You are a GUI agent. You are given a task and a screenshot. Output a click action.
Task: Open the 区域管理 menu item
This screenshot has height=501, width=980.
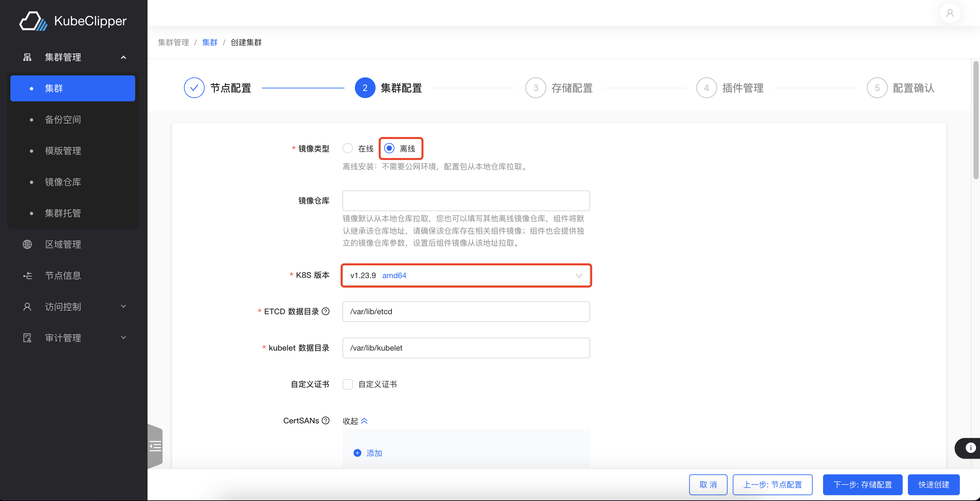click(x=73, y=244)
